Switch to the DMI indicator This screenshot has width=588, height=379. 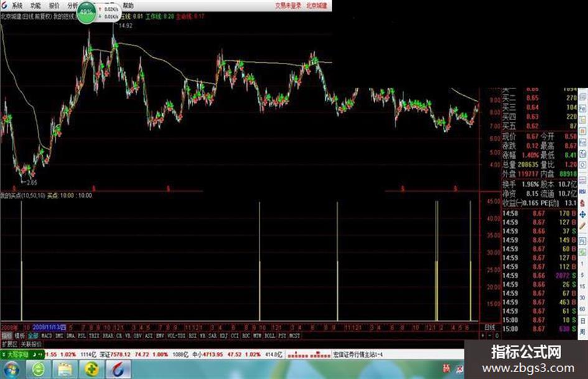tap(58, 335)
